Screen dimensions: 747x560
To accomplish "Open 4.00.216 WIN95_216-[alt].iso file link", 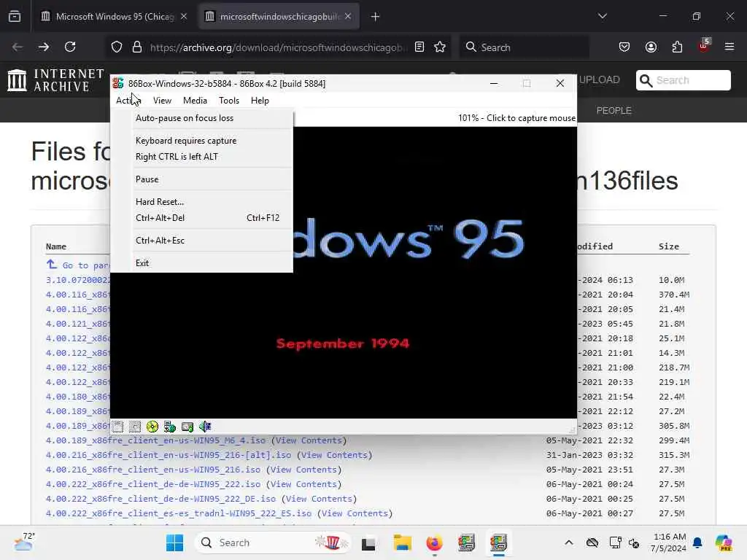I will point(169,455).
